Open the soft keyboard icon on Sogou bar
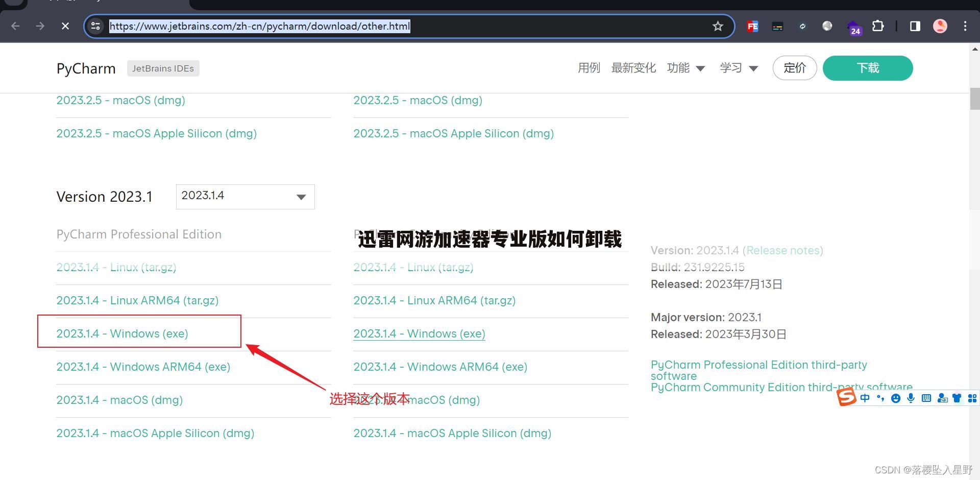This screenshot has height=480, width=980. 926,398
